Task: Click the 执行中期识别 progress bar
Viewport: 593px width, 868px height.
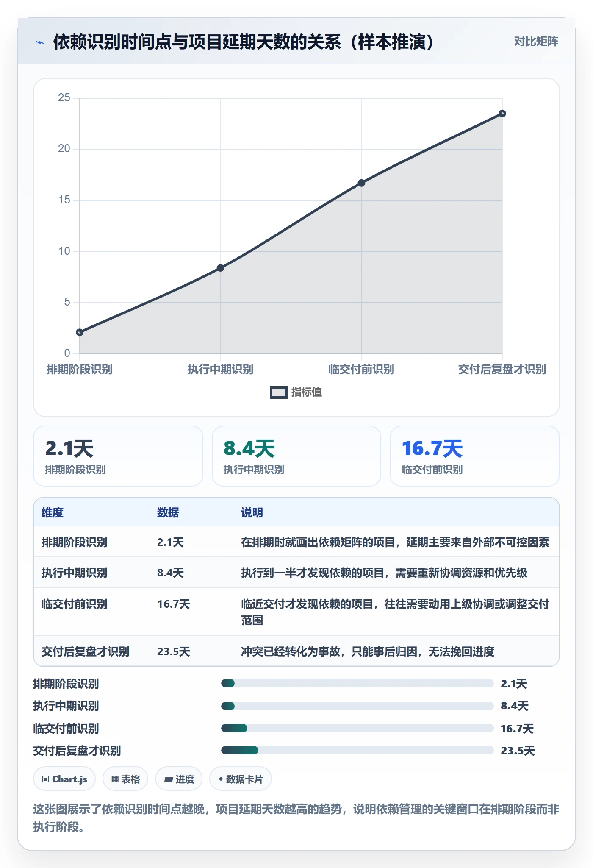Action: click(357, 706)
